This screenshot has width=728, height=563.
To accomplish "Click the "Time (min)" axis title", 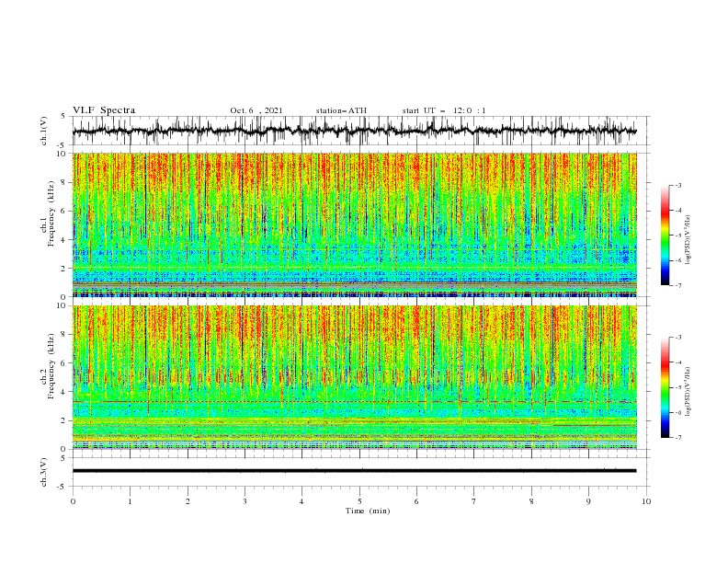I will pos(368,511).
